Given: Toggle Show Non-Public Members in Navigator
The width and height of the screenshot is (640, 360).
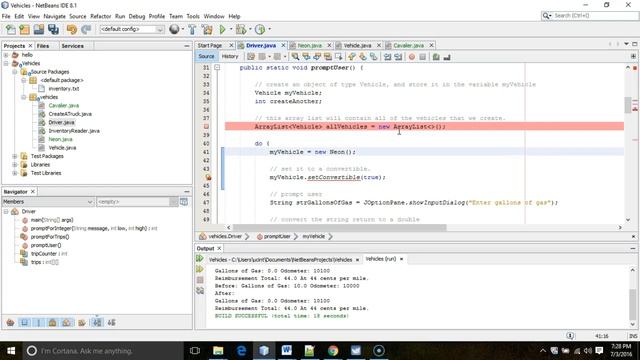Looking at the screenshot, I should (x=53, y=323).
